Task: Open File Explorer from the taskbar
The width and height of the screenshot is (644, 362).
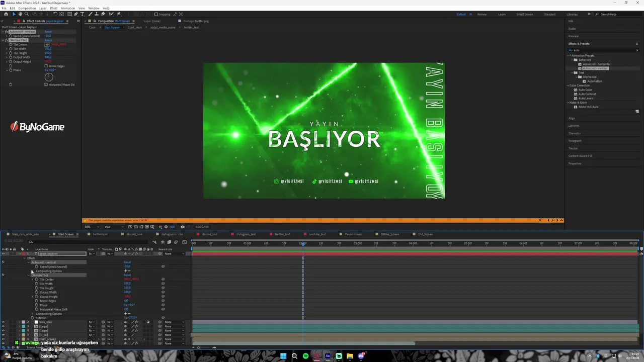Action: tap(350, 356)
